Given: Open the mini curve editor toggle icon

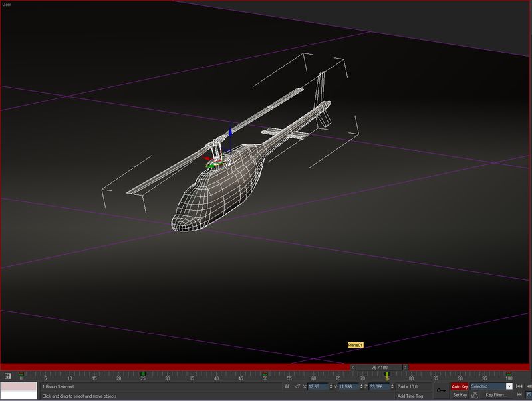Looking at the screenshot, I should coord(7,376).
